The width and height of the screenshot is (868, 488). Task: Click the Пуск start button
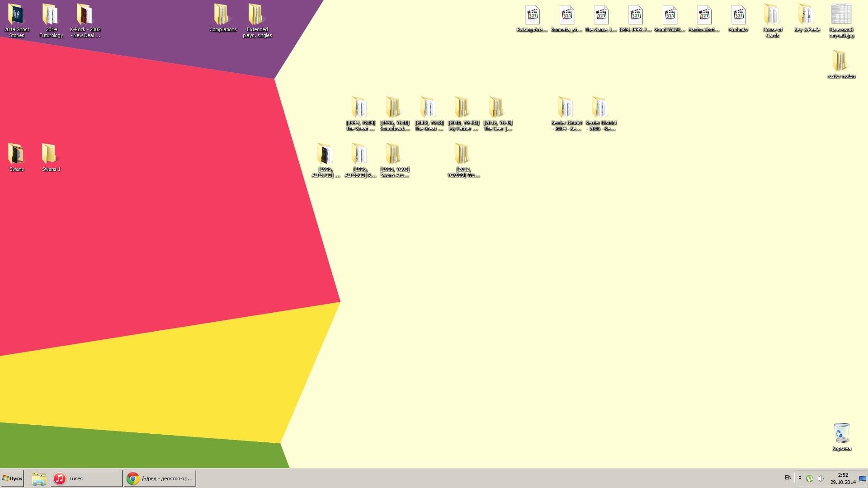[12, 479]
